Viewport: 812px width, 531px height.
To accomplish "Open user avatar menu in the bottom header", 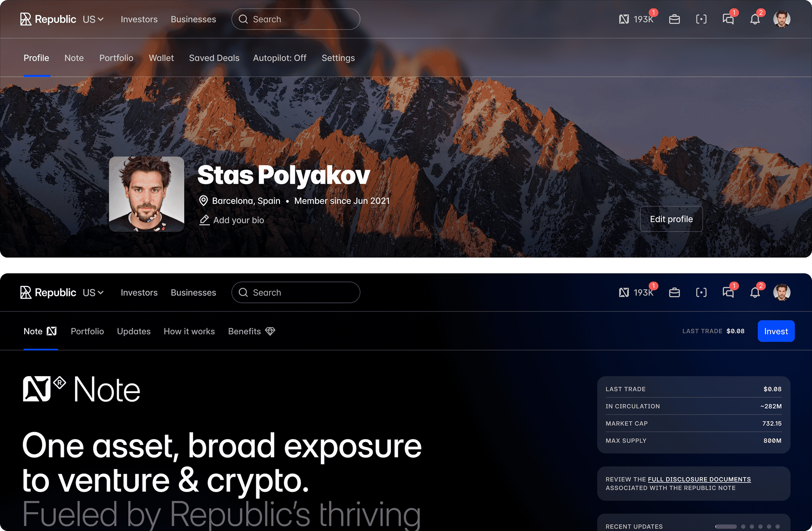I will tap(782, 293).
